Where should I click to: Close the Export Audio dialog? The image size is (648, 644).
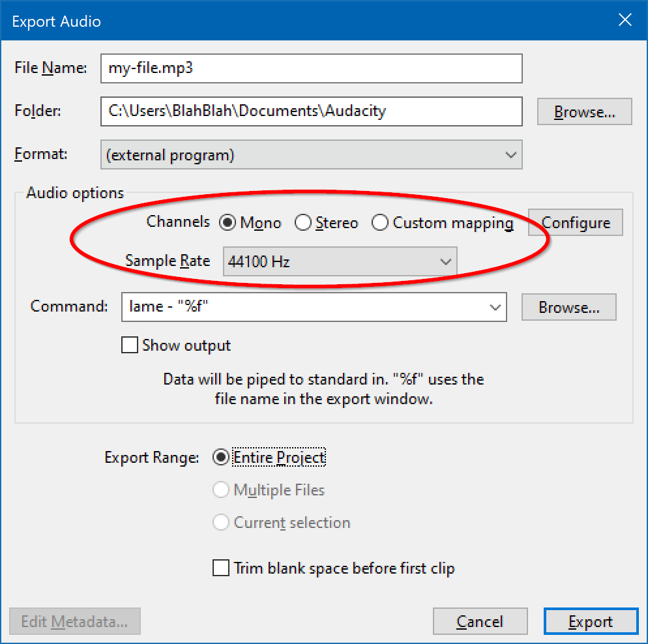625,20
